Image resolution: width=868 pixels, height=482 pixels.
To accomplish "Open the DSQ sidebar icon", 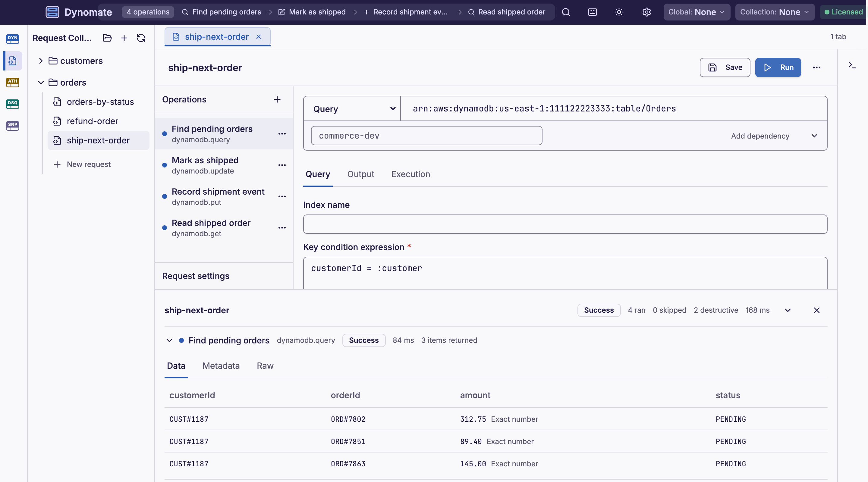I will pyautogui.click(x=12, y=104).
